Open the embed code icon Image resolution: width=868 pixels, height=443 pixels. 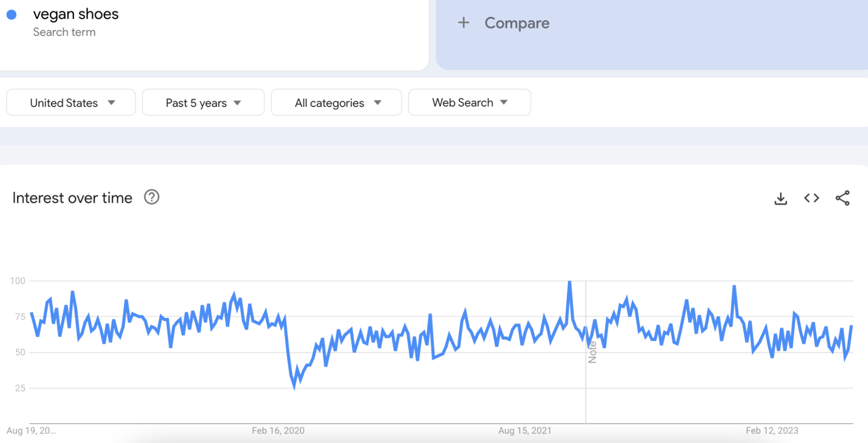[x=811, y=198]
